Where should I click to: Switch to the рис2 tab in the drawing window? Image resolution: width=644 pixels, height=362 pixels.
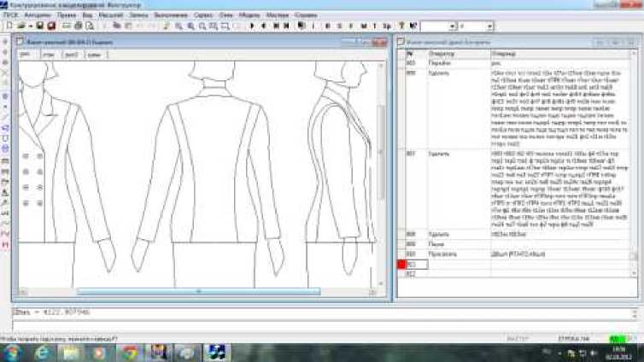[x=71, y=55]
